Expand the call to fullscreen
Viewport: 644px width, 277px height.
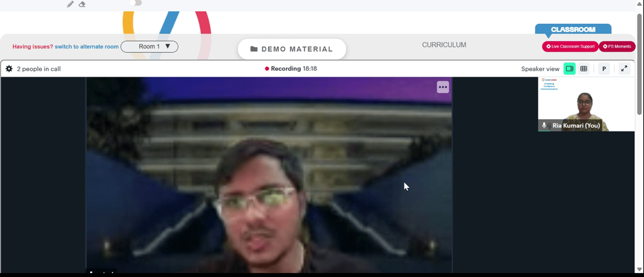[624, 69]
